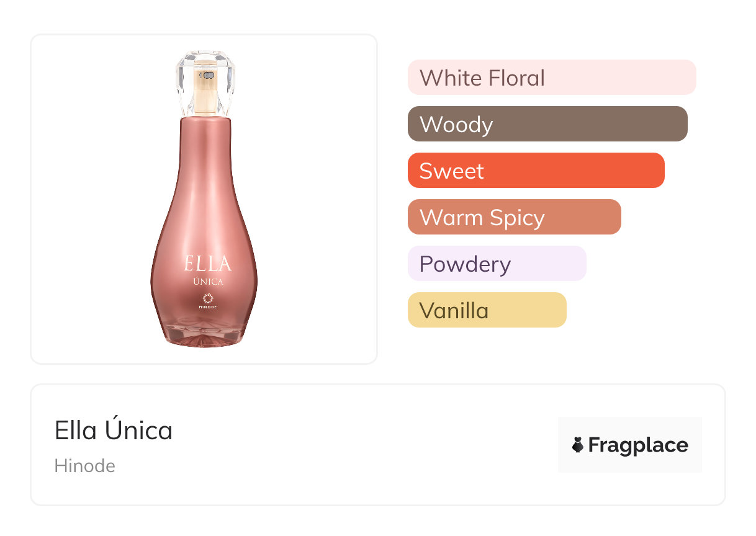Screen dimensions: 756x536
Task: Click the Vanilla accord bar
Action: click(x=487, y=310)
